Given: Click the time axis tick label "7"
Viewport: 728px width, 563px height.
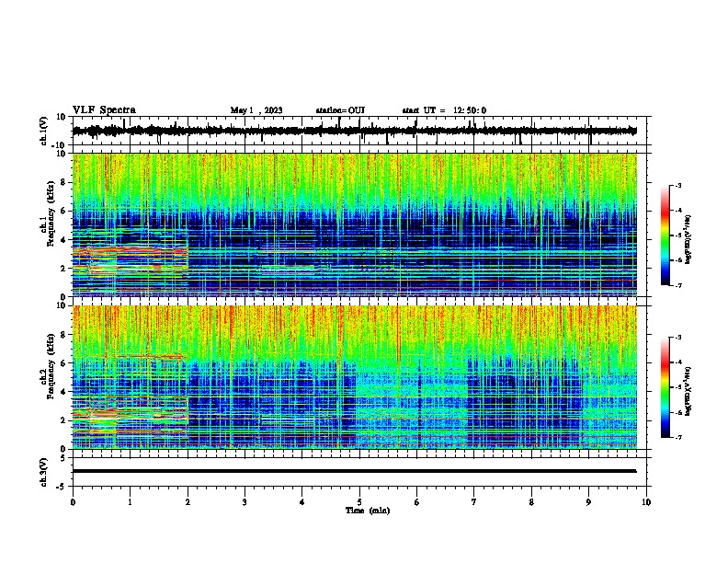Looking at the screenshot, I should 474,502.
